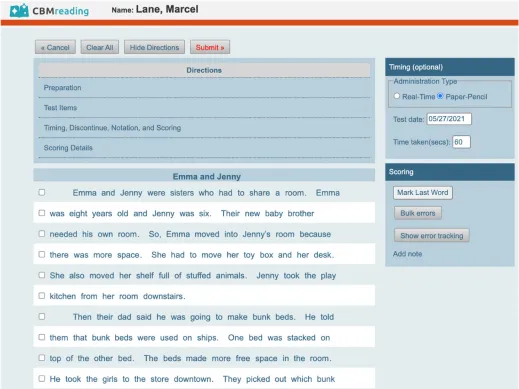Mark the word 'animals.' in the passage
This screenshot has height=389, width=519.
[x=231, y=276]
